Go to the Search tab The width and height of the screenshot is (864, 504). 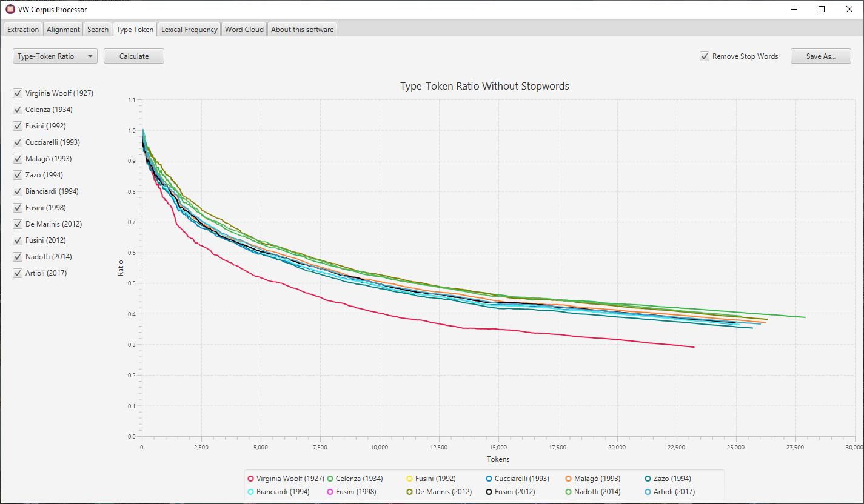pos(98,30)
